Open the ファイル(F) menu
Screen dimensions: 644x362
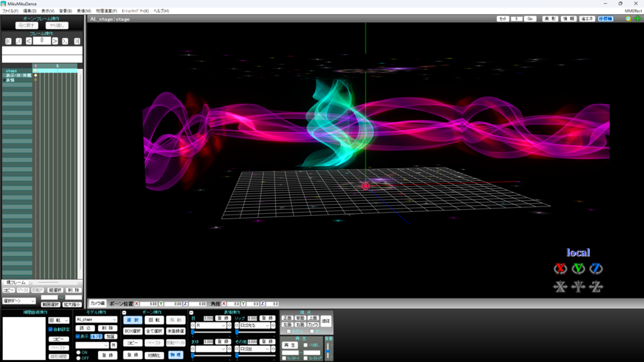(10, 11)
